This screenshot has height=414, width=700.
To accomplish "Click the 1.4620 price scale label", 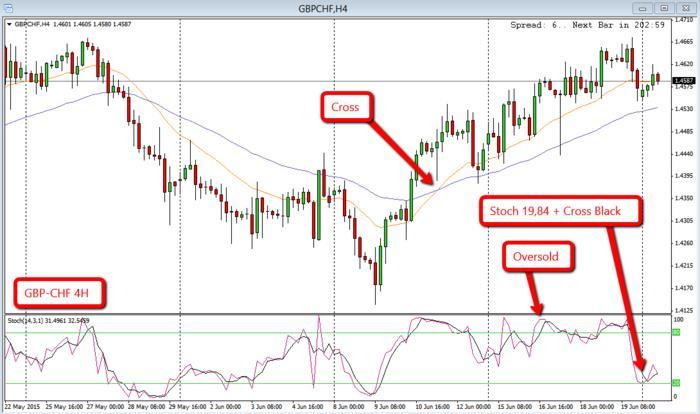I will click(683, 64).
